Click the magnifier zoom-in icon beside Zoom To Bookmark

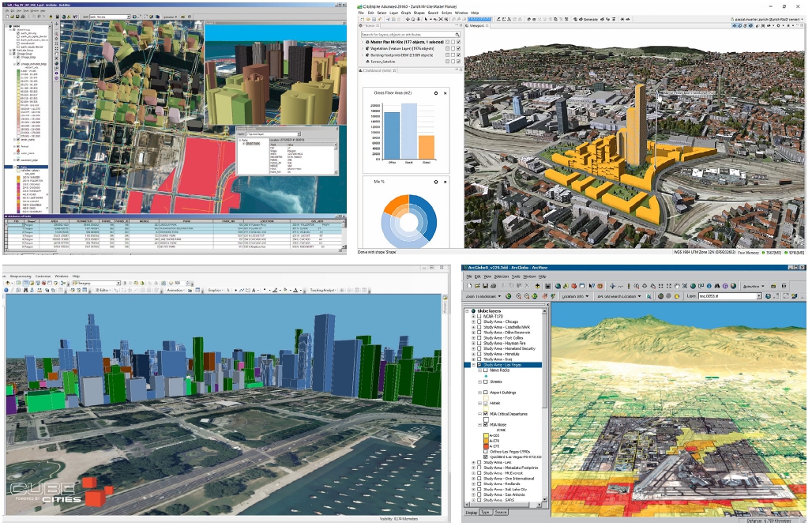tap(518, 296)
